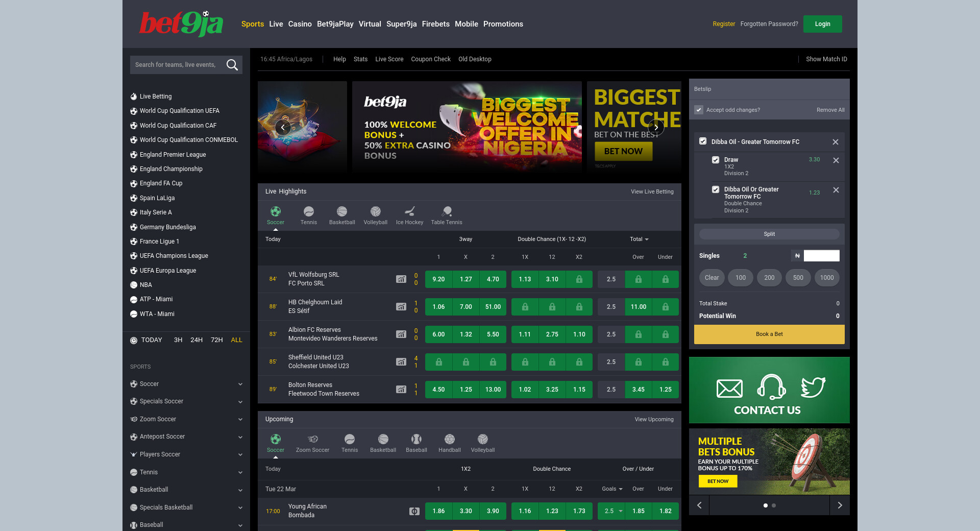980x531 pixels.
Task: Open stats icon for VfL Wolfsburg SRL match
Action: point(401,279)
